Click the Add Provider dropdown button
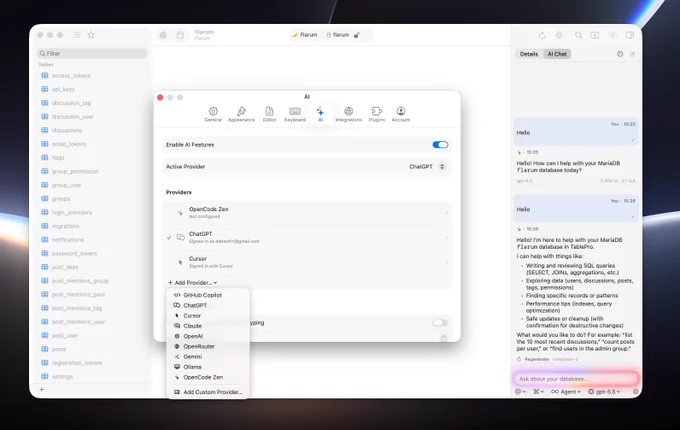680x430 pixels. point(193,283)
